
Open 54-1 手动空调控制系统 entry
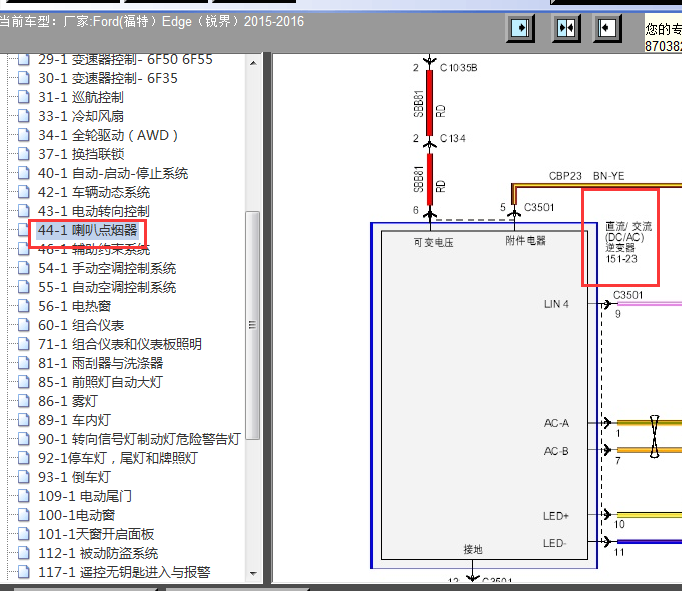point(107,268)
